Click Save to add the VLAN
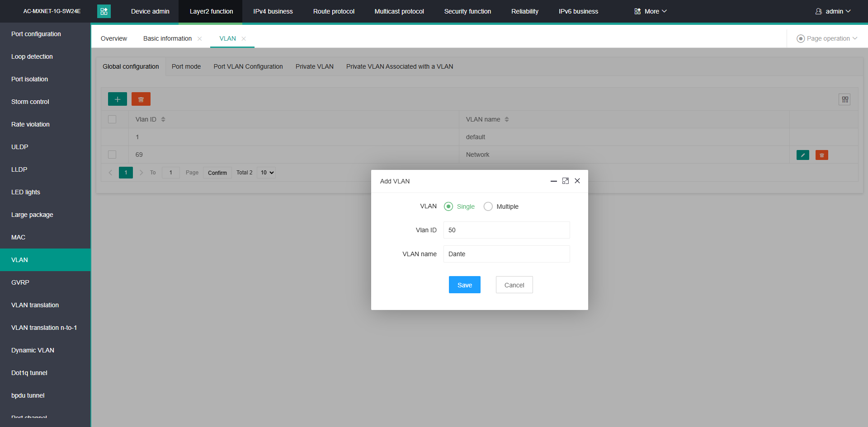The image size is (868, 427). click(x=464, y=285)
